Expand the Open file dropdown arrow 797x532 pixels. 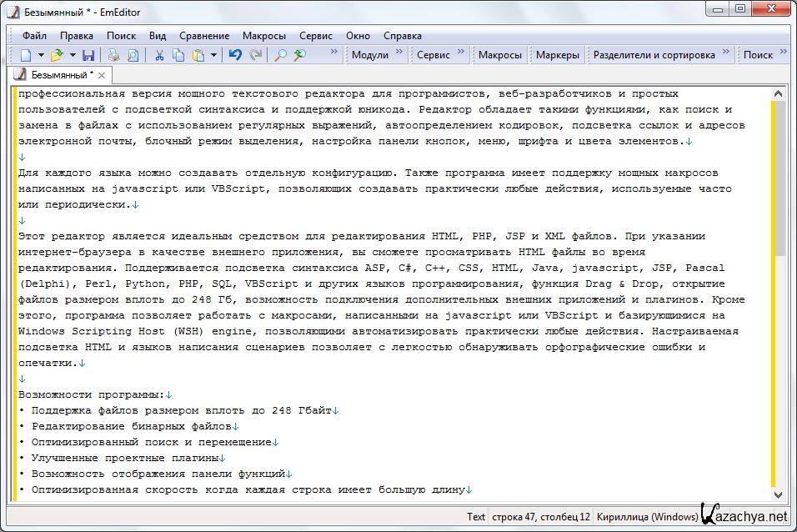pyautogui.click(x=72, y=55)
